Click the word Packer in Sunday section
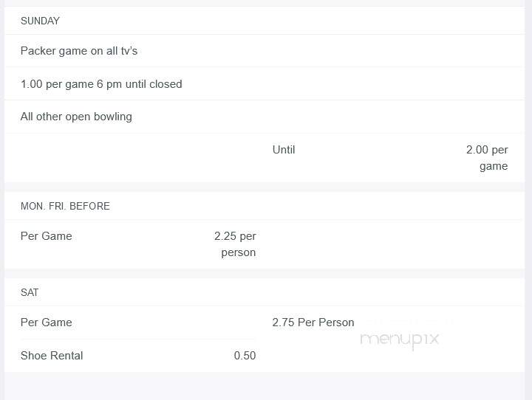Image resolution: width=532 pixels, height=400 pixels. [38, 51]
